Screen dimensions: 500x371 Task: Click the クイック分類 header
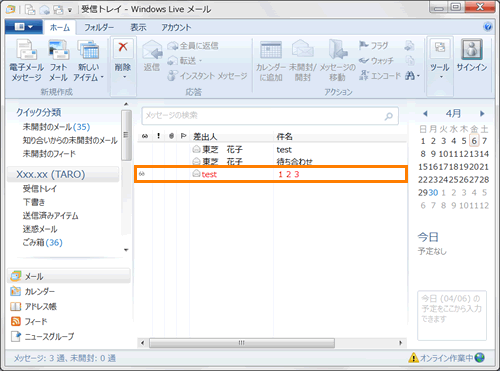click(x=39, y=112)
